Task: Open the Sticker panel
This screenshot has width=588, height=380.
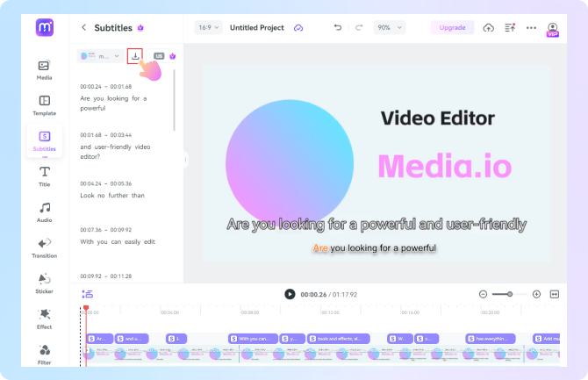Action: [x=44, y=283]
